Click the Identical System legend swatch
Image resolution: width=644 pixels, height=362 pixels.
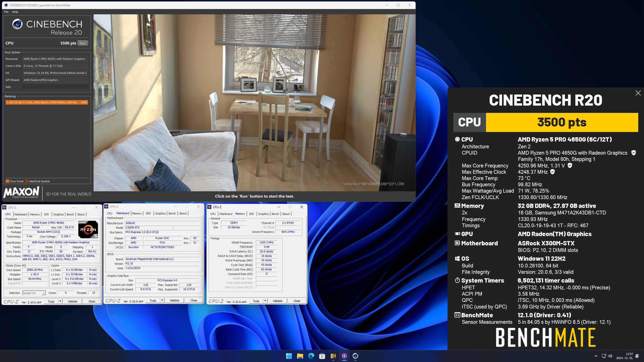[x=26, y=181]
